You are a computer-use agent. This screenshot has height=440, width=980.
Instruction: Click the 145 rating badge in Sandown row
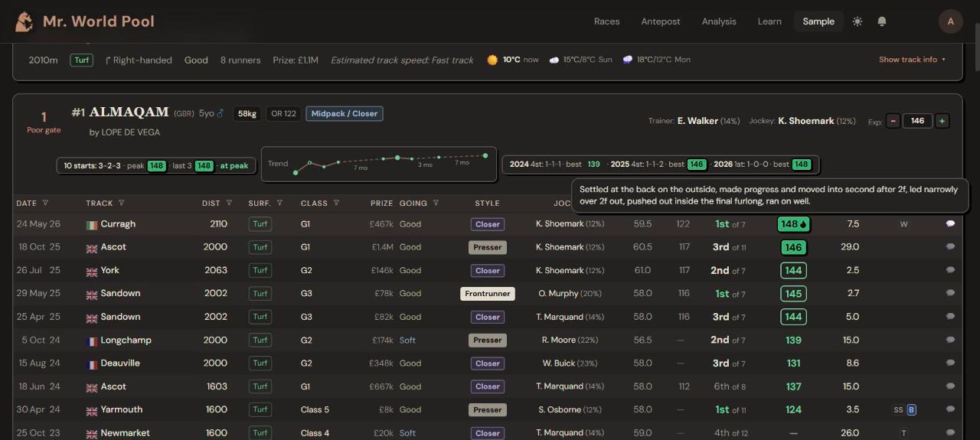(793, 294)
